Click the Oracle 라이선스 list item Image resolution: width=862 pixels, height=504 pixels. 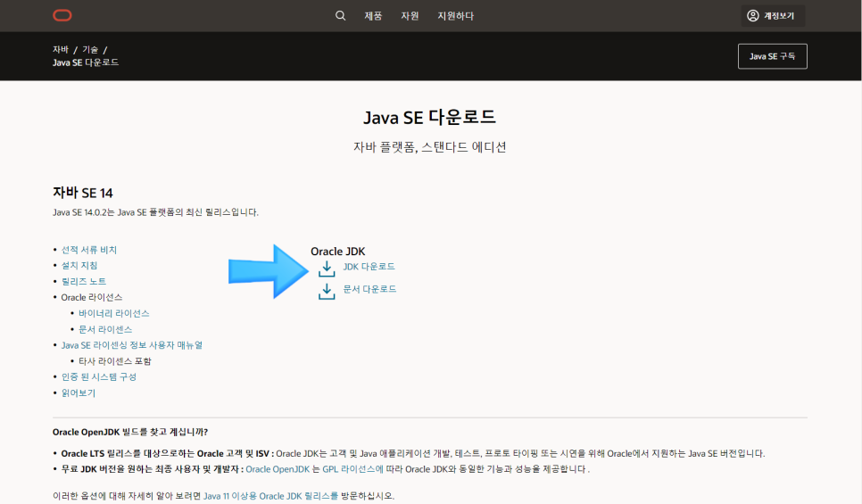(x=91, y=297)
